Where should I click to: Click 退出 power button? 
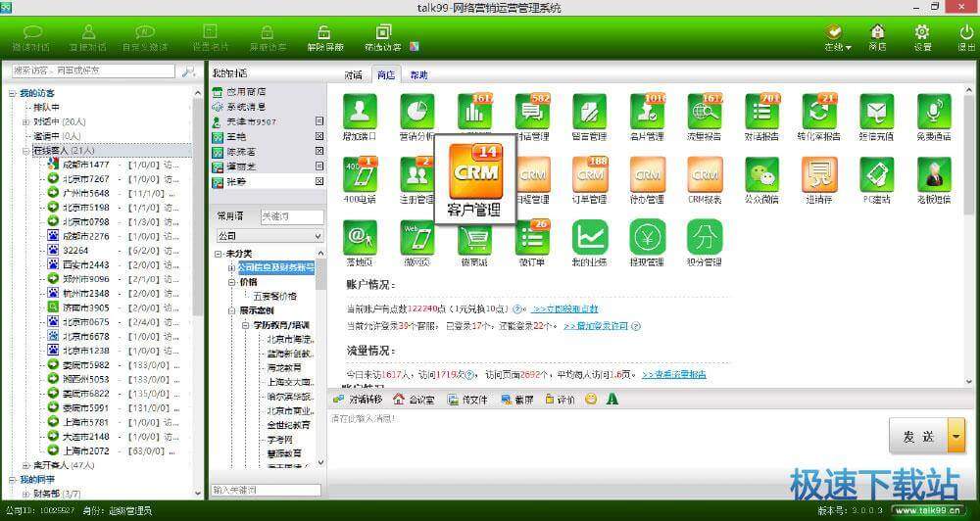965,38
